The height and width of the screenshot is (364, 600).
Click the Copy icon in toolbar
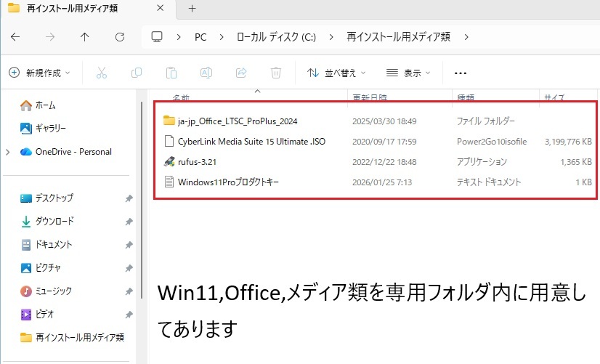point(137,73)
